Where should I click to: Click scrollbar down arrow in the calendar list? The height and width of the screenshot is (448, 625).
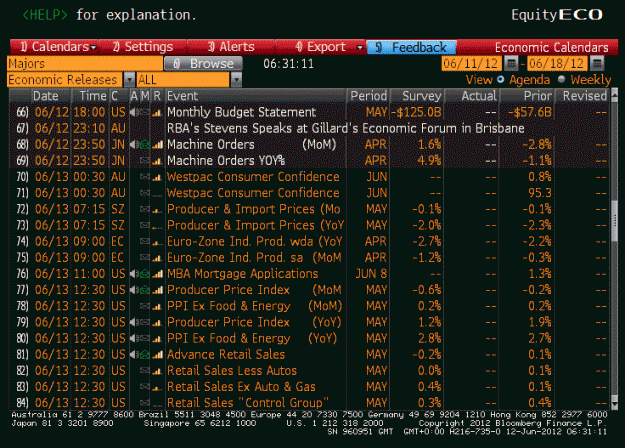pos(615,404)
